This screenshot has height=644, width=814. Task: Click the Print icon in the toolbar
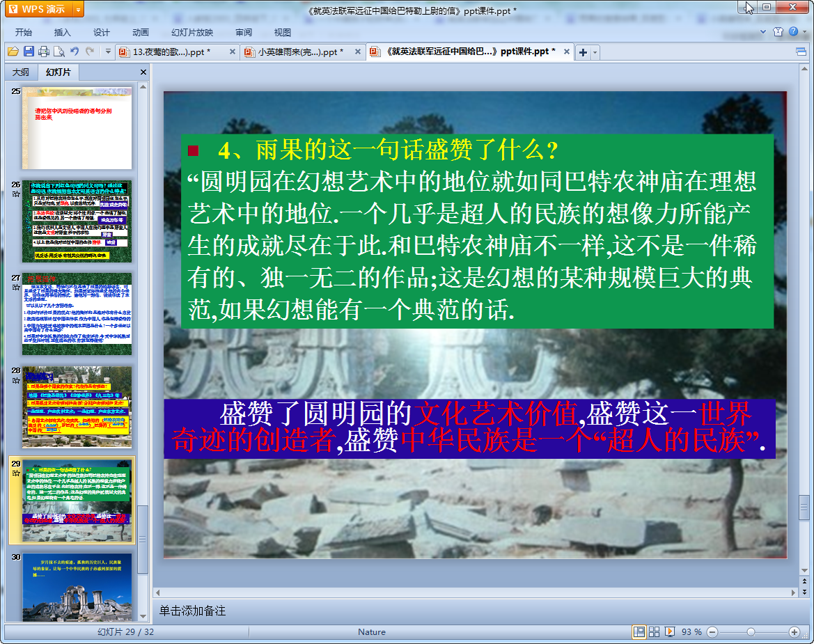pyautogui.click(x=44, y=52)
